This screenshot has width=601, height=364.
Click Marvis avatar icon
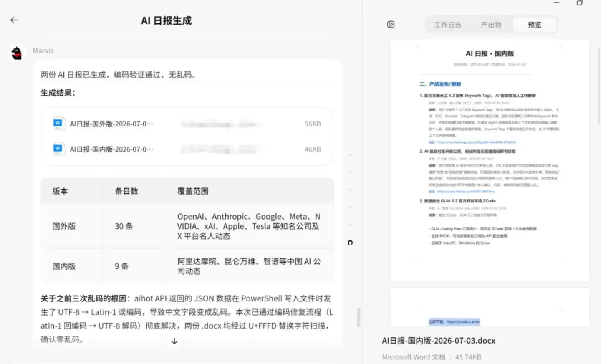[16, 53]
